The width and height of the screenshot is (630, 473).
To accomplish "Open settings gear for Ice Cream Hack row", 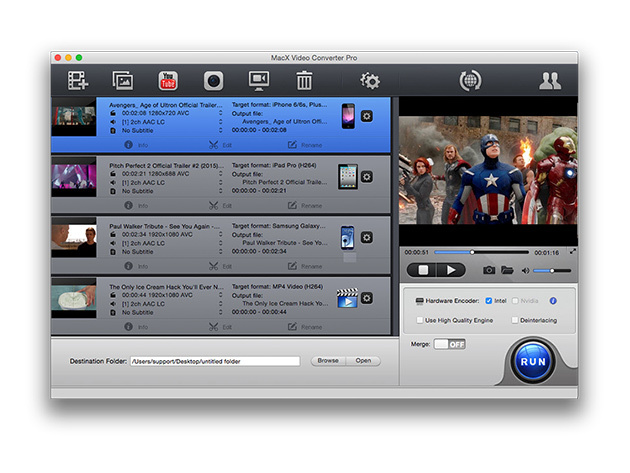I will tap(366, 298).
